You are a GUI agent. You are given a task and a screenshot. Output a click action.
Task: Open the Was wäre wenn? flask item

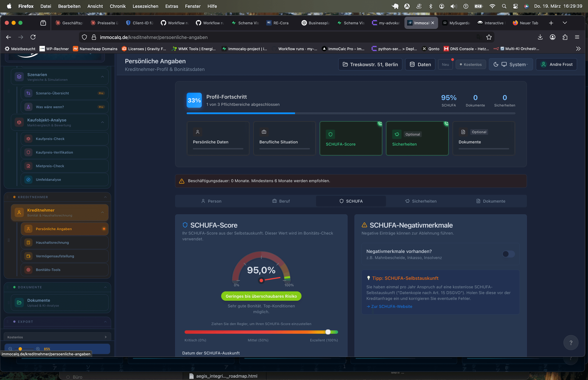click(65, 107)
